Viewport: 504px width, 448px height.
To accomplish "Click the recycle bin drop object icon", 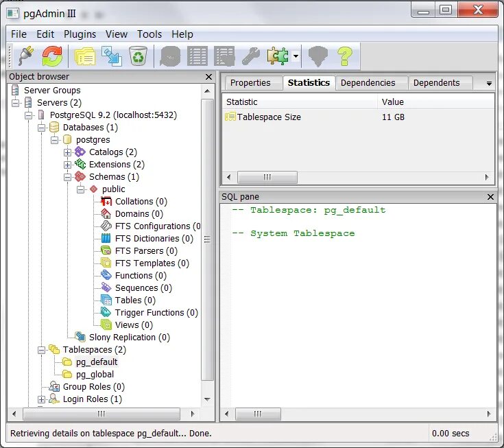I will coord(139,56).
